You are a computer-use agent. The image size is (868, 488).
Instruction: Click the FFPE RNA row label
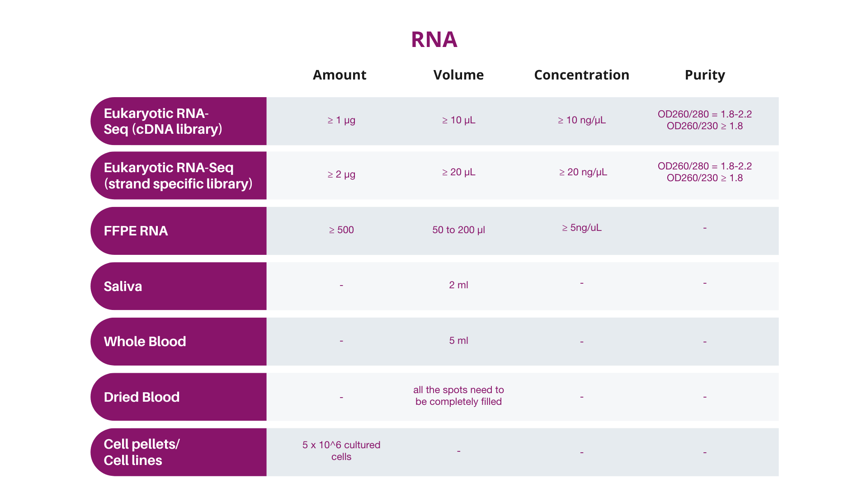(x=136, y=231)
